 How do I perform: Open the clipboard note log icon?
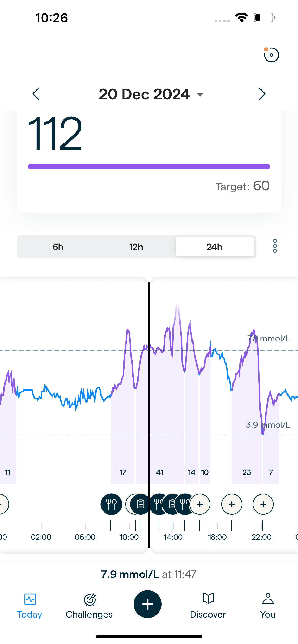(x=140, y=504)
